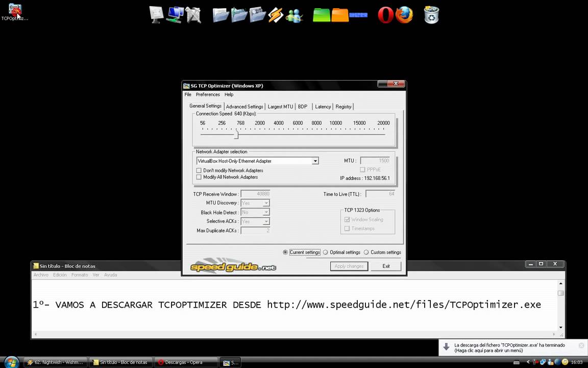Select Optimal settings radio button
This screenshot has width=588, height=368.
325,252
